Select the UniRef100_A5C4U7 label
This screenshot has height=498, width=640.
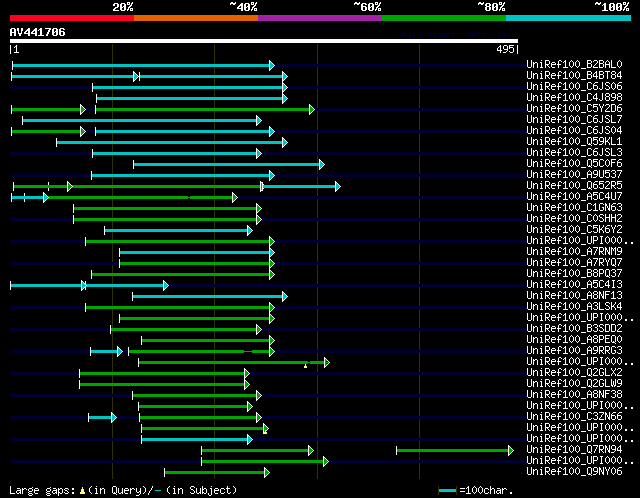[574, 197]
